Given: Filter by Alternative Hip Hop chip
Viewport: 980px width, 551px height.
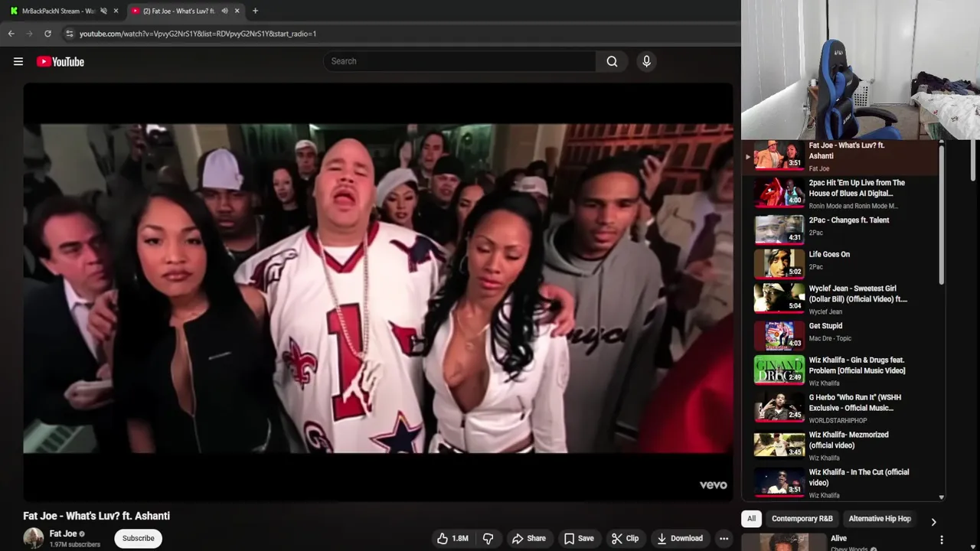Looking at the screenshot, I should [x=880, y=519].
